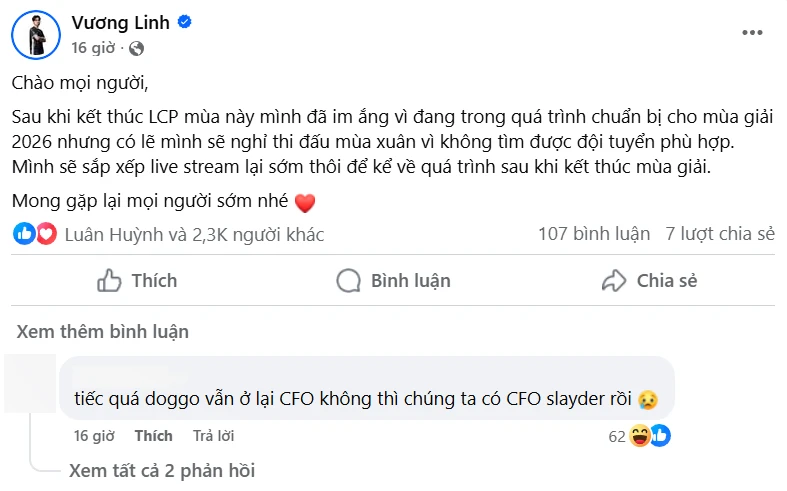
Task: Click Trả lời to reply to comment
Action: [213, 436]
